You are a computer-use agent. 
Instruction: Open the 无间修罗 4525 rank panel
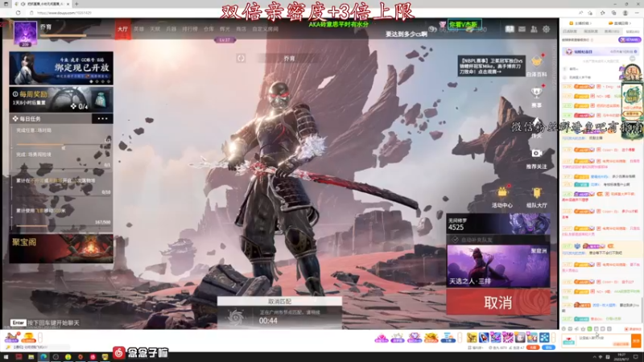498,224
